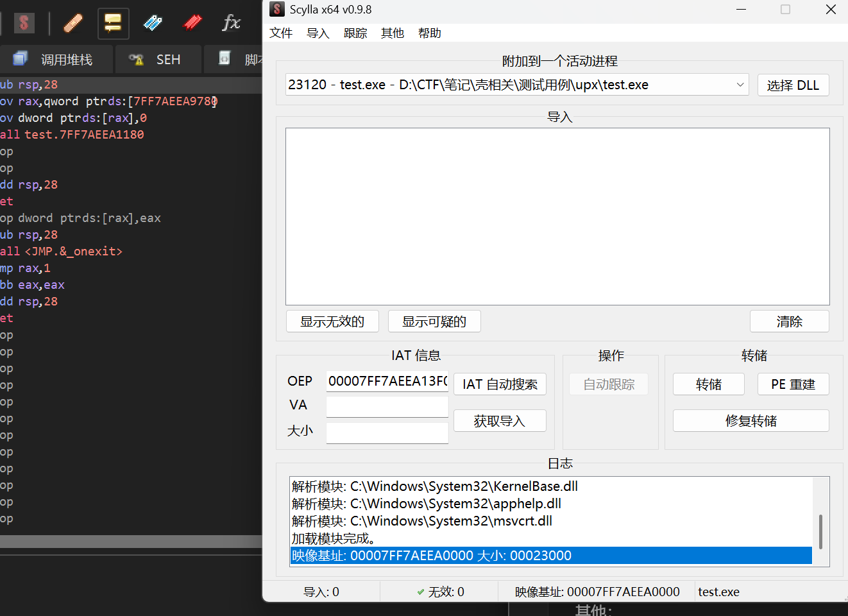Select the KernelBase.dll log line
Viewport: 848px width, 616px height.
coord(552,486)
